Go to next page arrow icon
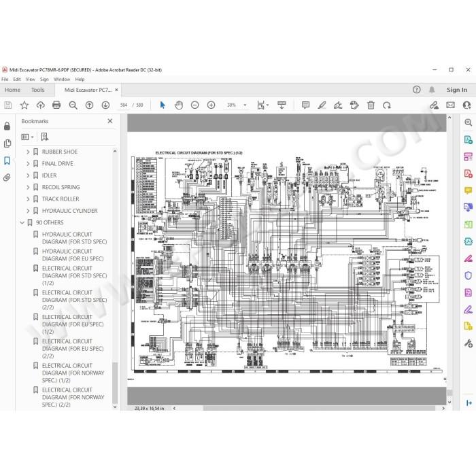Image resolution: width=476 pixels, height=476 pixels. tap(105, 105)
